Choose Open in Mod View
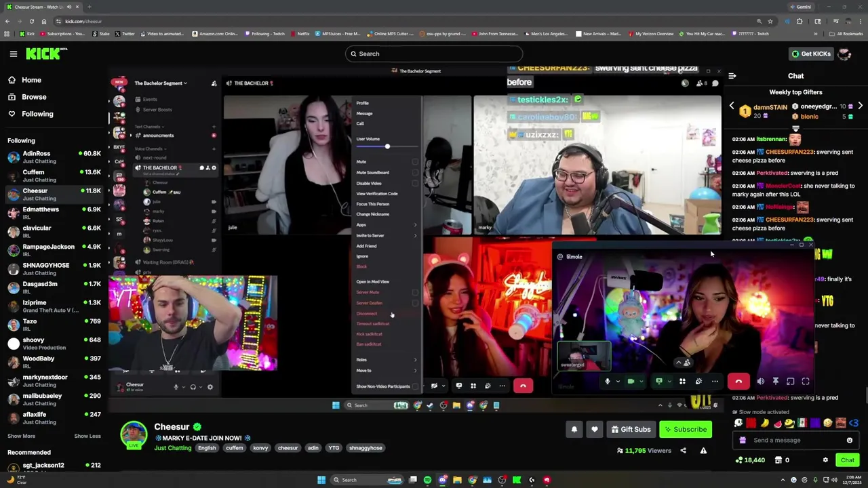868x488 pixels. (x=373, y=282)
